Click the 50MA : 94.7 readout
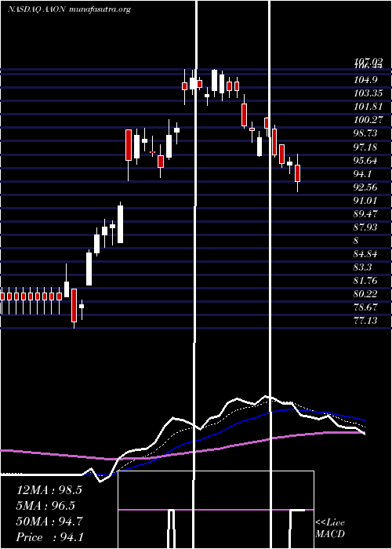 49,522
